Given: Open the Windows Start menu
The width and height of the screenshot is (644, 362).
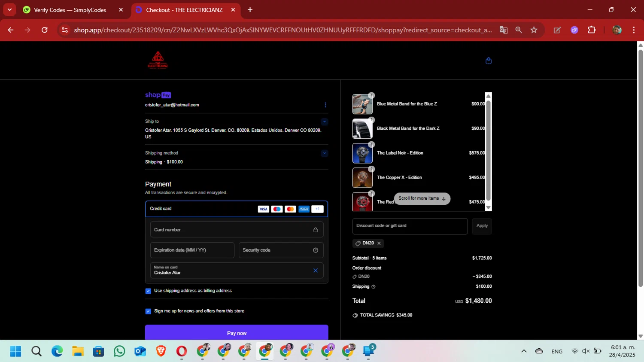Looking at the screenshot, I should 15,351.
